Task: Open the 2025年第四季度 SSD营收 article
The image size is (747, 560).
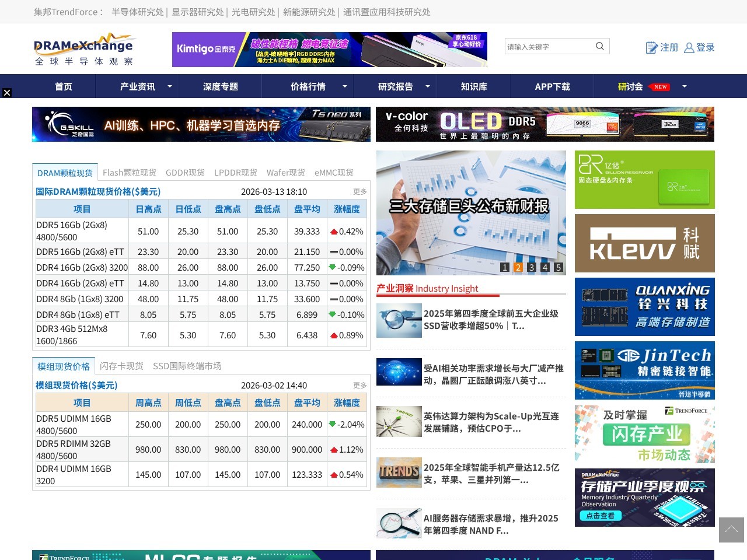Action: (x=491, y=320)
